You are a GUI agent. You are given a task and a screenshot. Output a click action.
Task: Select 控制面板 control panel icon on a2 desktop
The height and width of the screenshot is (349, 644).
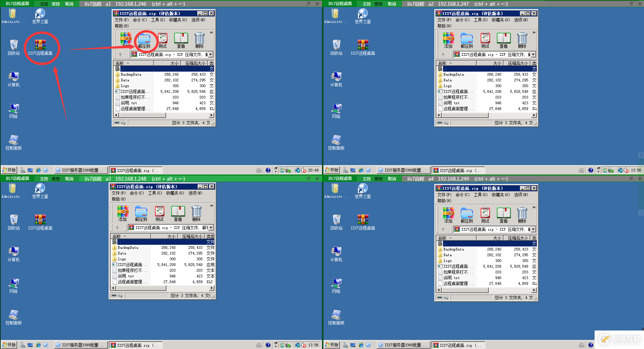[336, 142]
